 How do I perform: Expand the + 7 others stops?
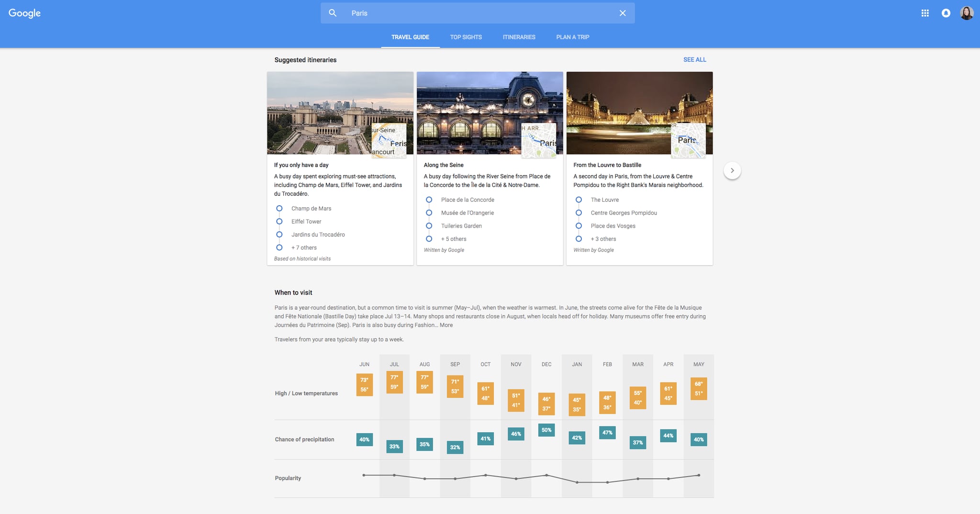point(304,248)
